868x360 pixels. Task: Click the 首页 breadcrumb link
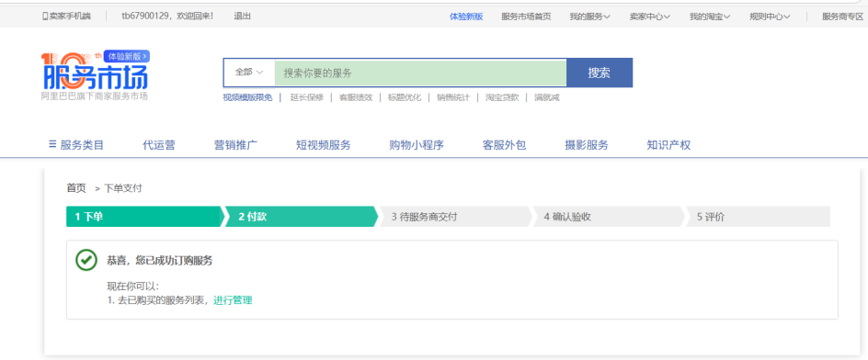(76, 188)
